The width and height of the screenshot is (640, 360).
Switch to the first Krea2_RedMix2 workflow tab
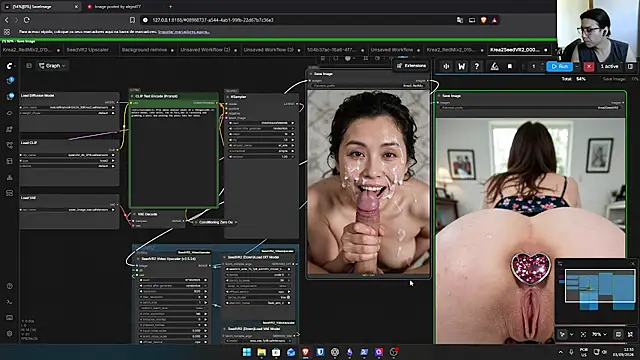pos(27,50)
